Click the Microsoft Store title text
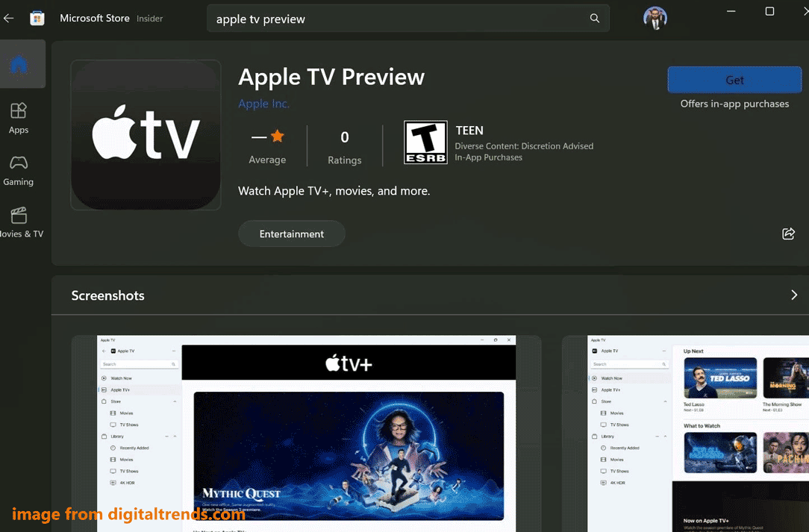Screen dimensions: 809x532 (95, 18)
